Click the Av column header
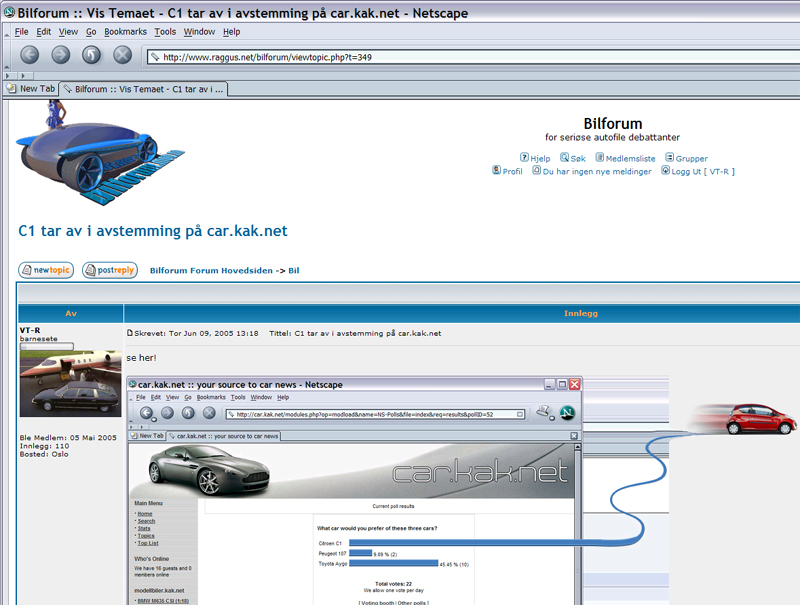The height and width of the screenshot is (605, 800). [x=71, y=313]
